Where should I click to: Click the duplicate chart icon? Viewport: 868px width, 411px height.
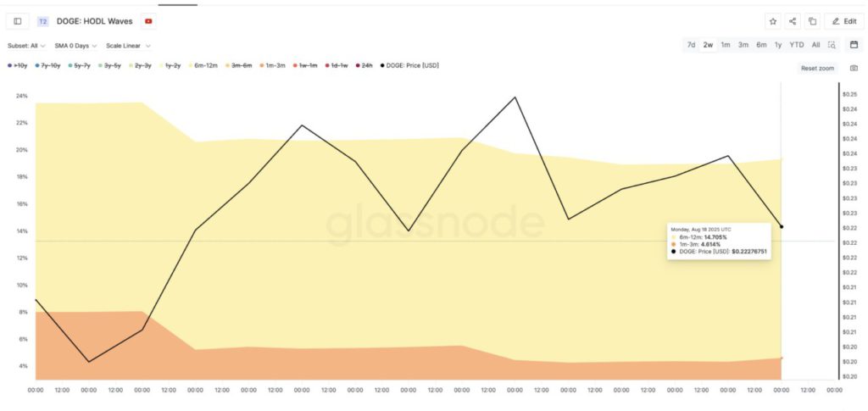coord(812,21)
